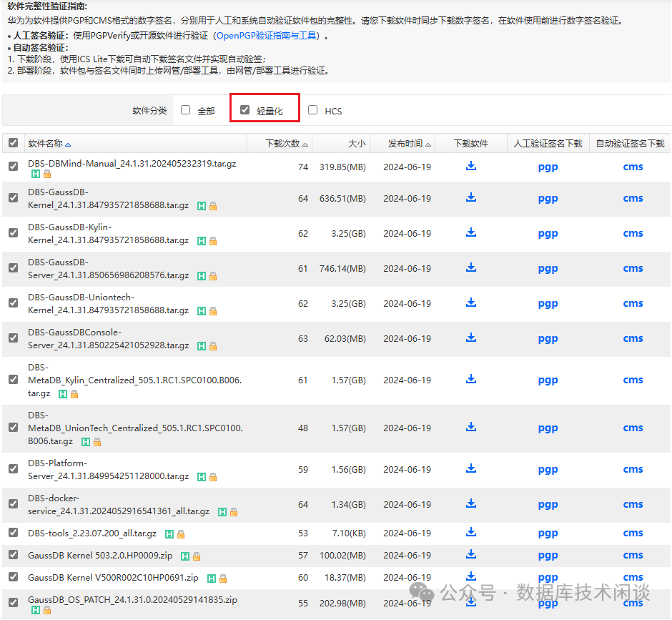Check the 全部 category checkbox

[x=186, y=110]
